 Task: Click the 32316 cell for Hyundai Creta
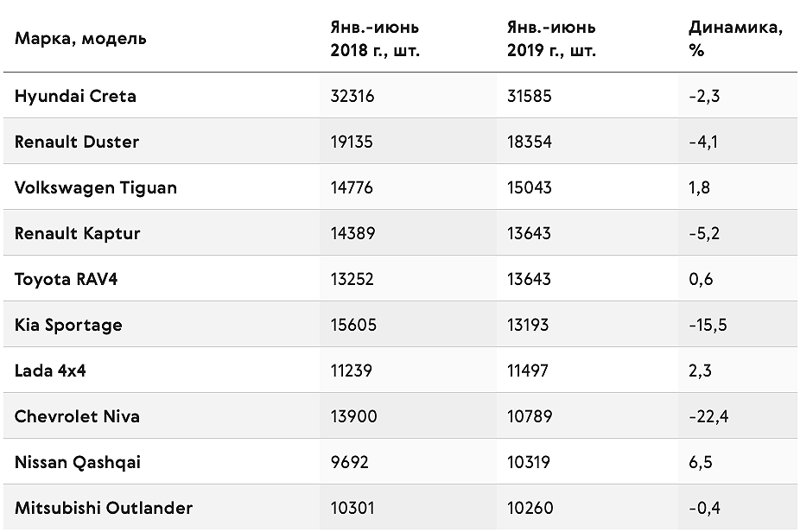point(352,96)
